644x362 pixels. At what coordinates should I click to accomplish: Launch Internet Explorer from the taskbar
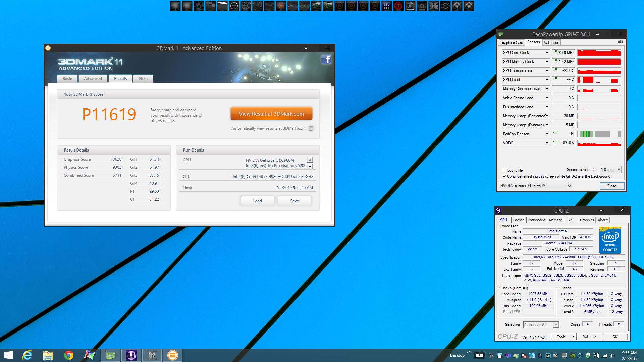coord(27,355)
